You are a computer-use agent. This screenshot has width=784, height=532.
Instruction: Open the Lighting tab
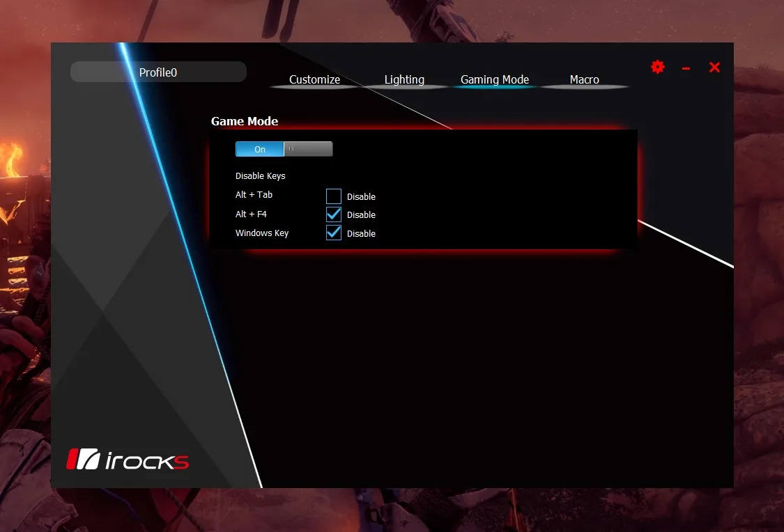404,79
